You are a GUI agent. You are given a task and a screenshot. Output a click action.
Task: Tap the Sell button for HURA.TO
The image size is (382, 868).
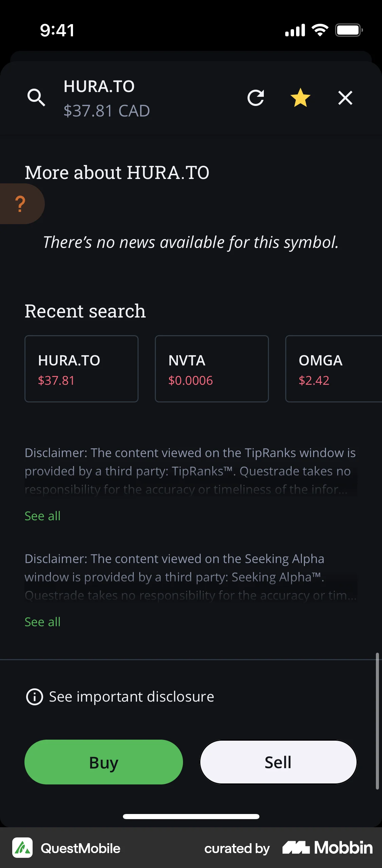point(278,762)
